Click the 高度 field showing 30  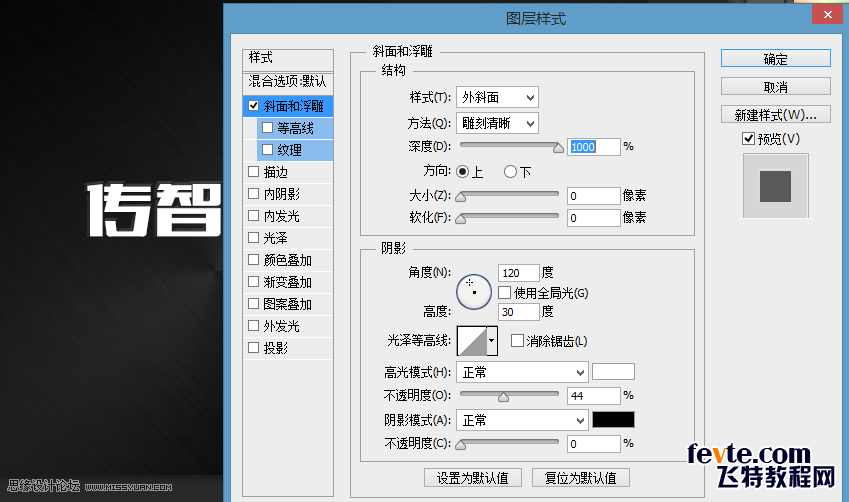coord(518,311)
